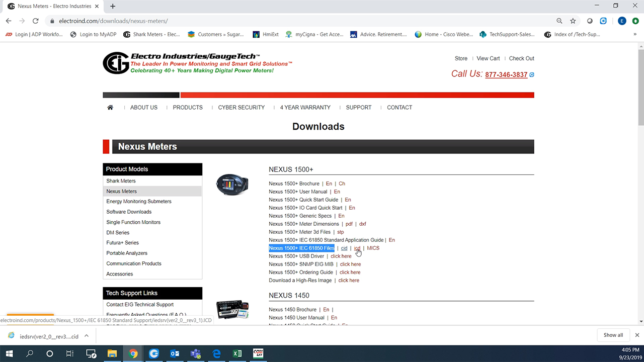Open the Customers Sugar bookmark
The image size is (644, 362).
coord(216,34)
